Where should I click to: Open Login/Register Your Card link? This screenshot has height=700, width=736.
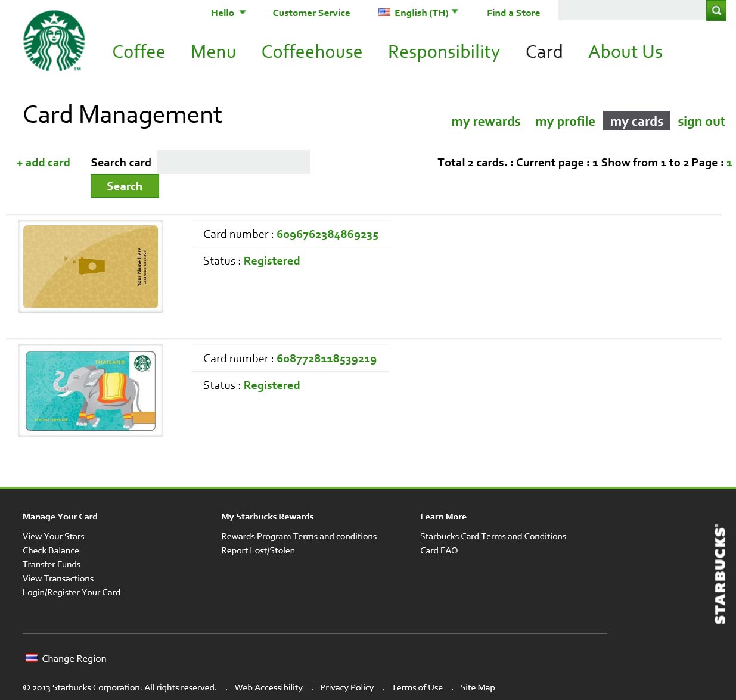72,592
